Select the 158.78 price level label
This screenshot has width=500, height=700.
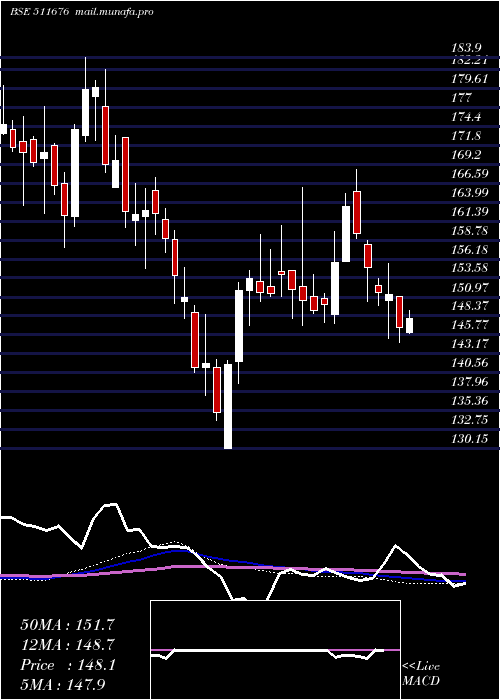(470, 231)
